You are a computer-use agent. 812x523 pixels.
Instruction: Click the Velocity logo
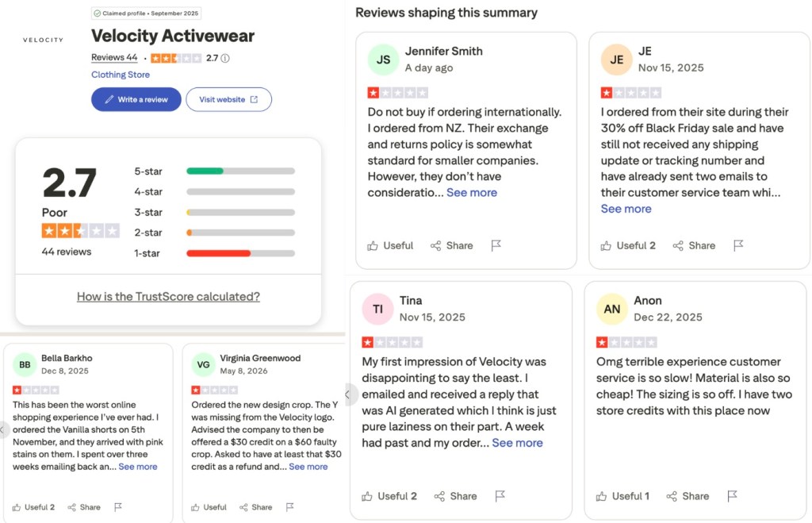tap(43, 40)
